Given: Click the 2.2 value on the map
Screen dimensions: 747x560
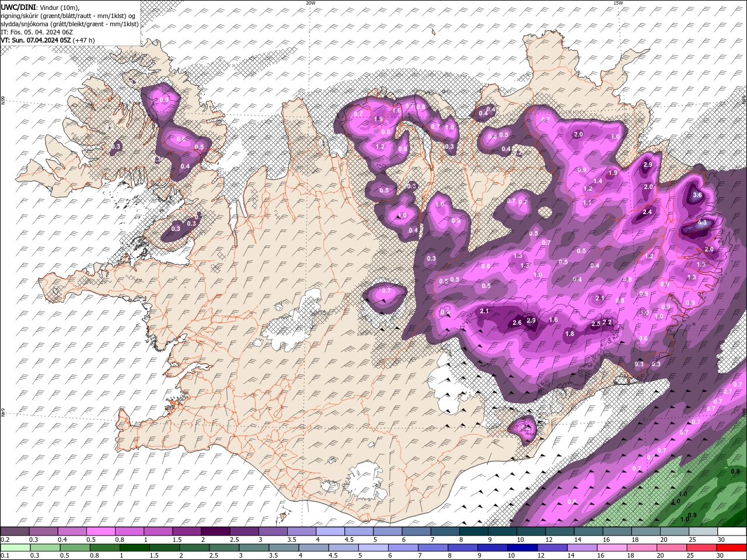Looking at the screenshot, I should click(x=607, y=322).
